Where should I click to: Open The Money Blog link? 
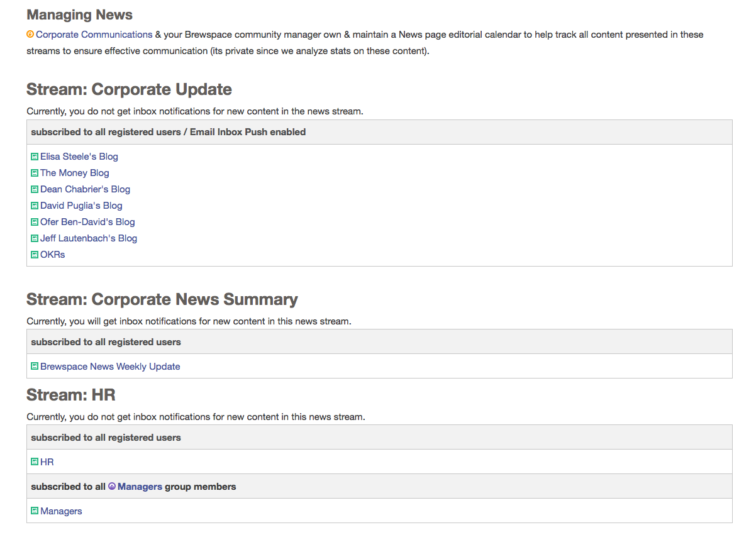(75, 173)
